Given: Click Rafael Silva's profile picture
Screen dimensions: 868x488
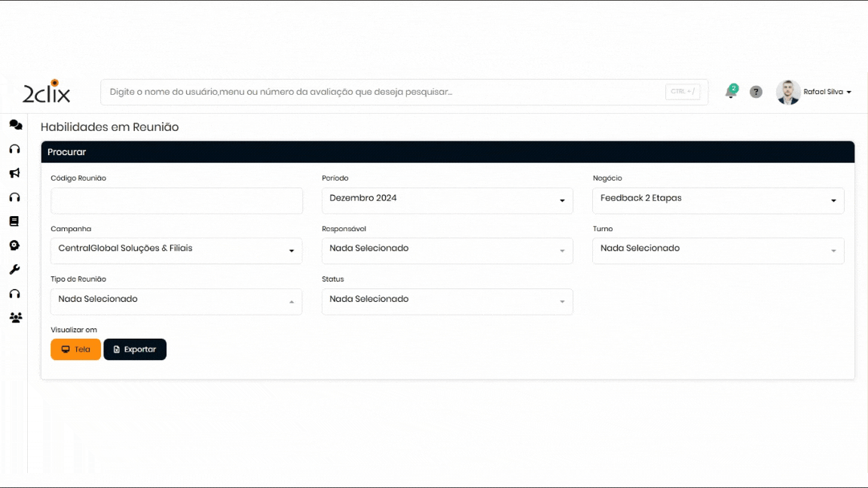Looking at the screenshot, I should click(788, 92).
